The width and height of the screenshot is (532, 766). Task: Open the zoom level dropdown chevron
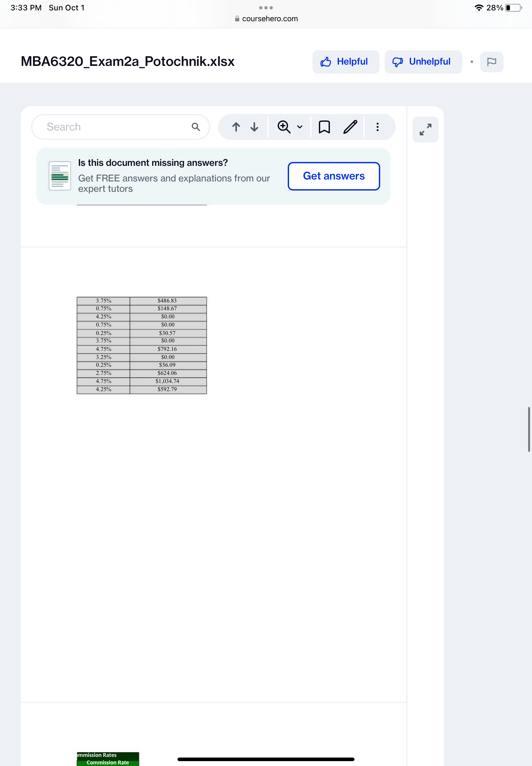point(299,127)
